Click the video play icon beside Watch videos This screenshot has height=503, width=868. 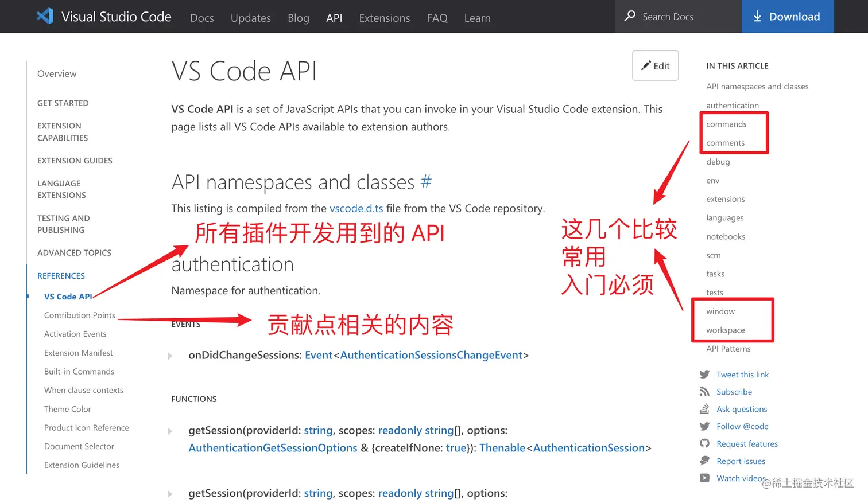(704, 478)
